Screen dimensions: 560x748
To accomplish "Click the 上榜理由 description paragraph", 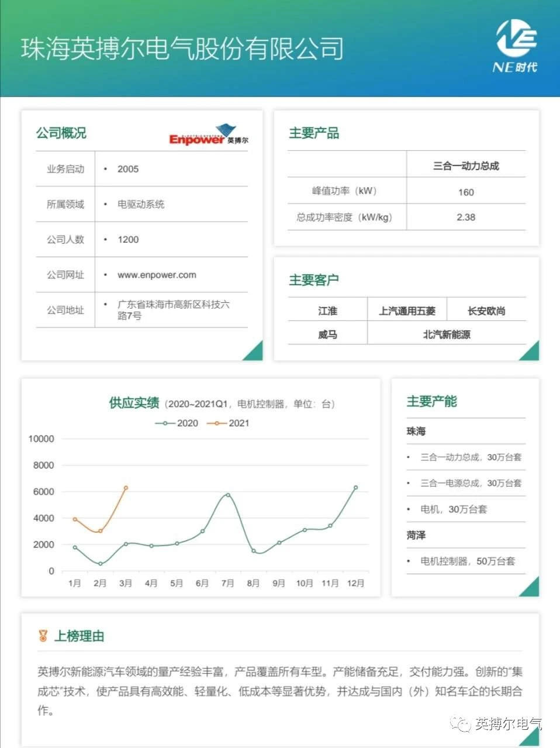I will [x=280, y=691].
